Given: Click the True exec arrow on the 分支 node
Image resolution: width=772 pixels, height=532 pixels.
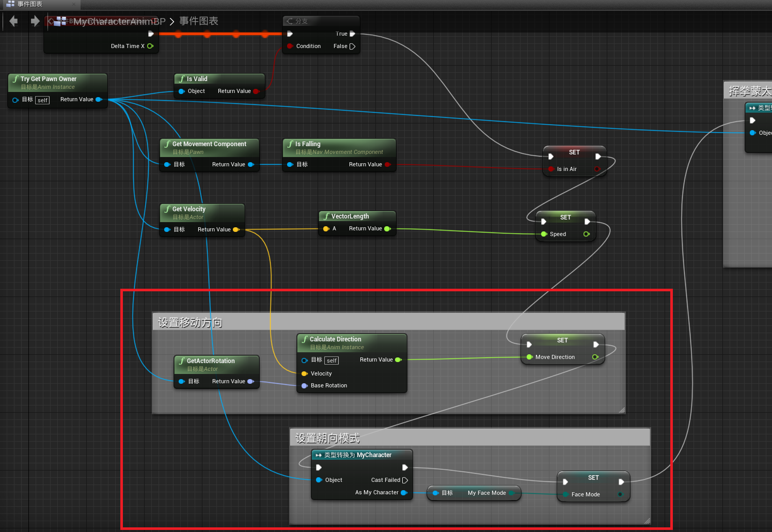Looking at the screenshot, I should (353, 34).
